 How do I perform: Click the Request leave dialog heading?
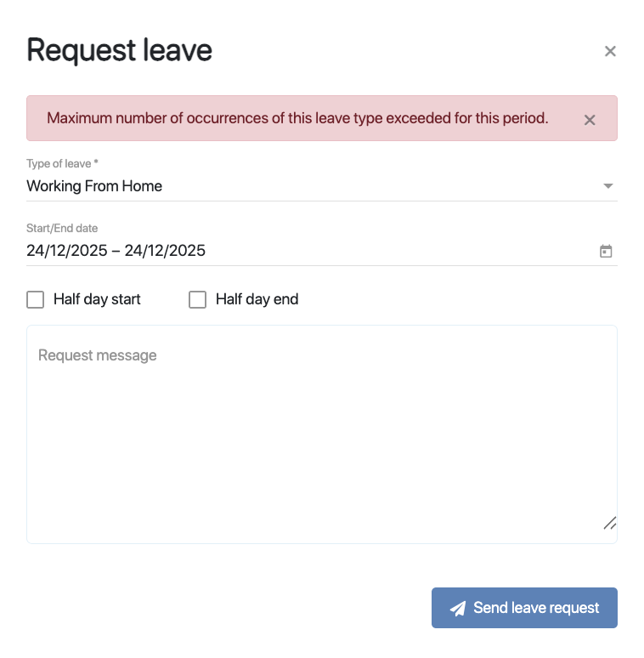pyautogui.click(x=120, y=51)
